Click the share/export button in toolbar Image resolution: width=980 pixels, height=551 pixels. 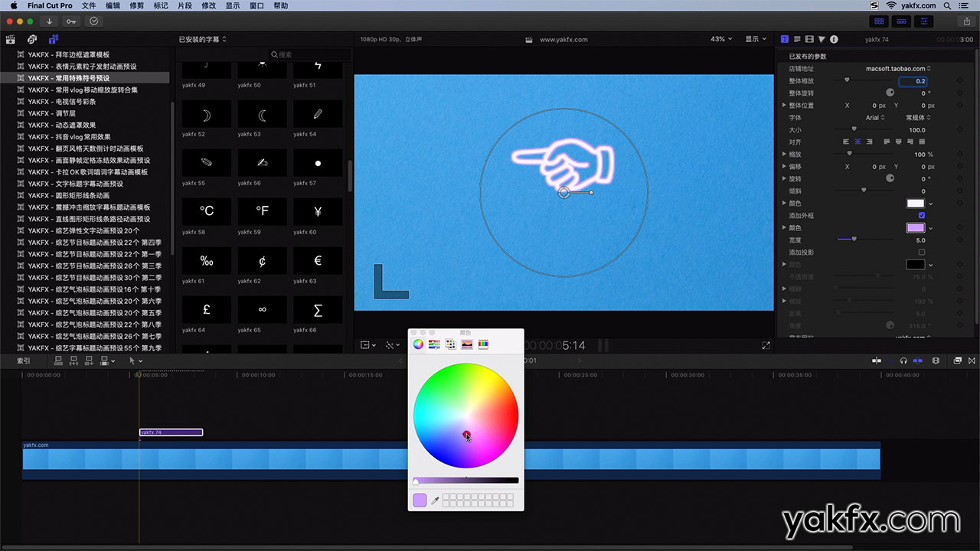tap(967, 21)
